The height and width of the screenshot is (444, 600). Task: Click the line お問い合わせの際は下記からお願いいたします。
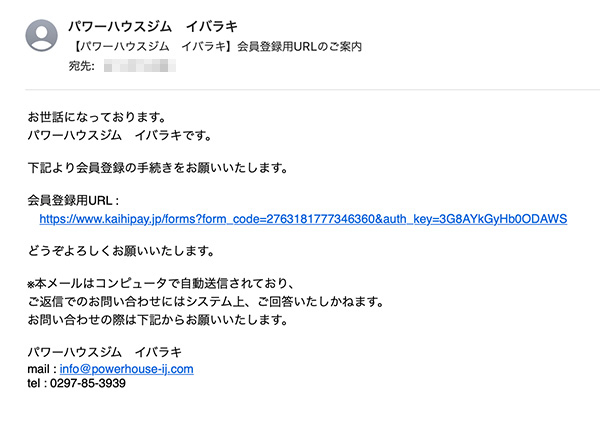(158, 320)
